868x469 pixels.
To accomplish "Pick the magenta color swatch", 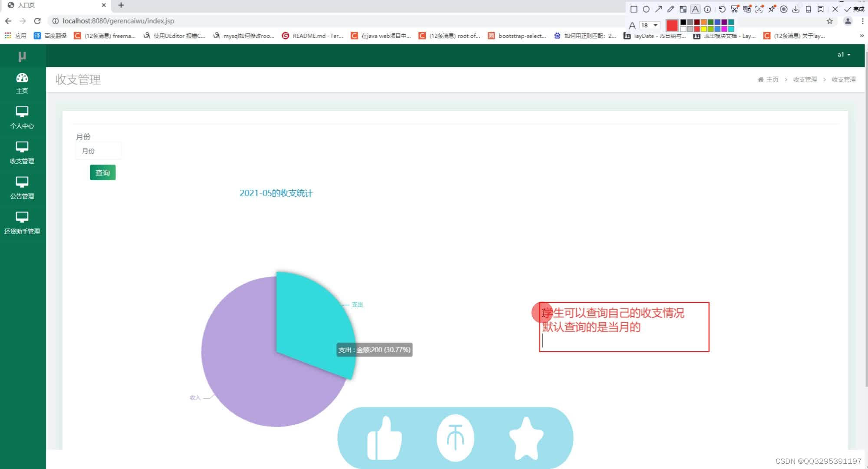I will pyautogui.click(x=724, y=29).
